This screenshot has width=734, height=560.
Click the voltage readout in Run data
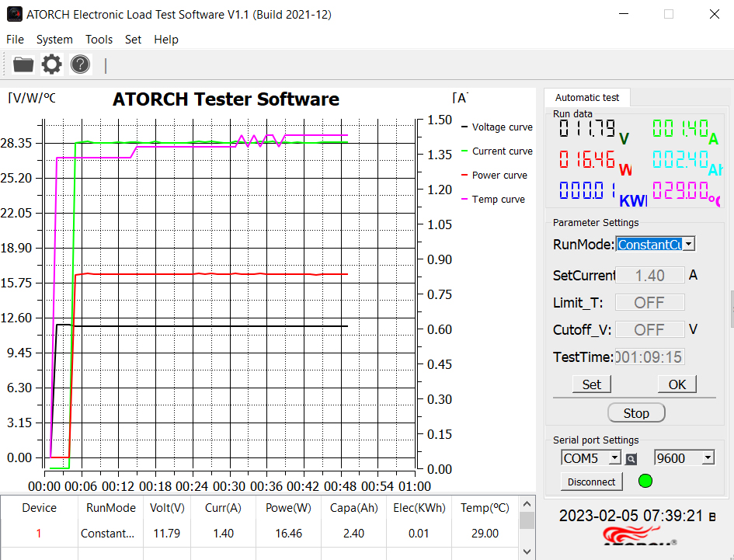594,131
